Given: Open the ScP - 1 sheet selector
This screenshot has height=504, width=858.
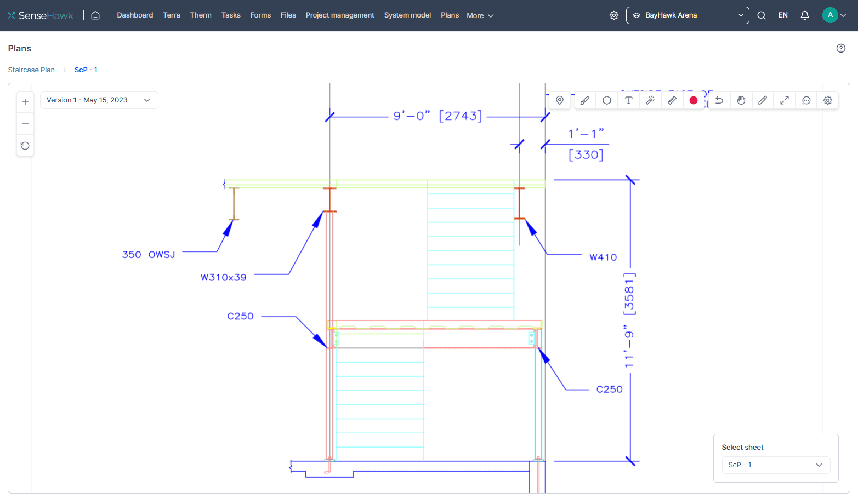Looking at the screenshot, I should click(775, 465).
